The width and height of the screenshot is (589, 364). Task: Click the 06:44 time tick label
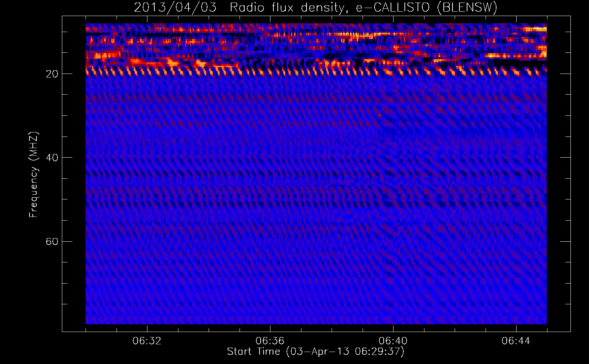(x=516, y=341)
